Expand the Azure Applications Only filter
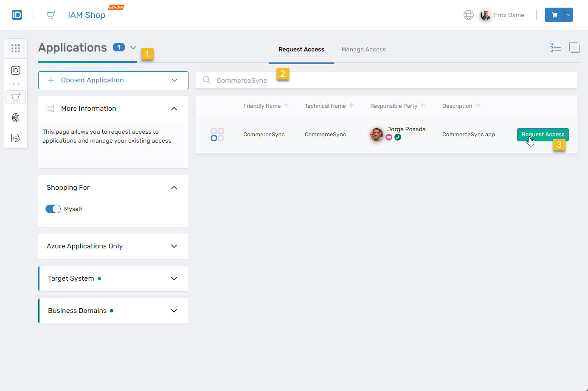588x391 pixels. [x=113, y=246]
